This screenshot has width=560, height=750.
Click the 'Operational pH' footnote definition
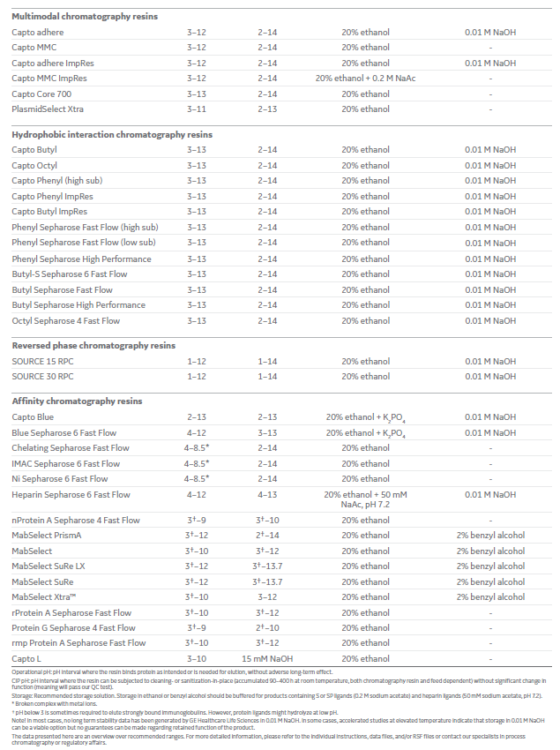172,672
